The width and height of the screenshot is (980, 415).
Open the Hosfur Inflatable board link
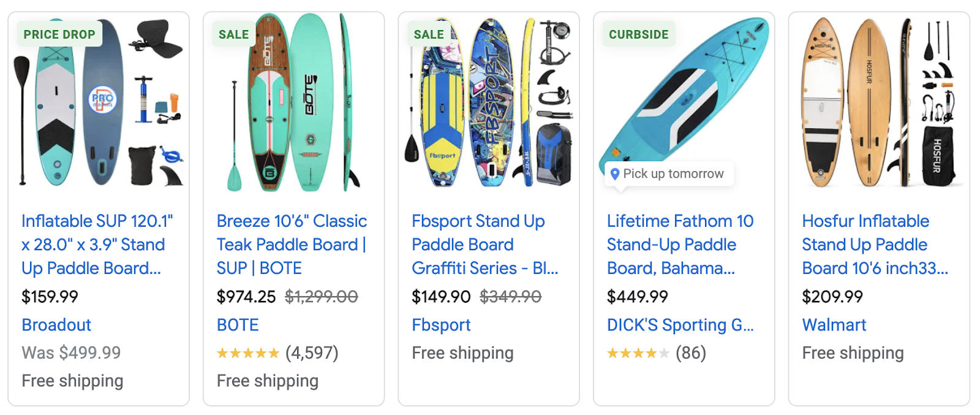pyautogui.click(x=874, y=245)
